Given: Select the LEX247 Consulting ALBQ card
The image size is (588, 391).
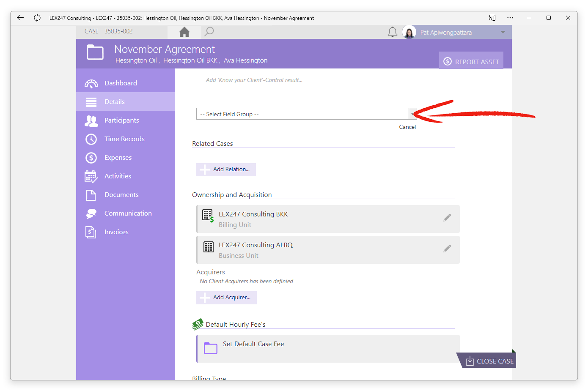Looking at the screenshot, I should click(x=328, y=250).
